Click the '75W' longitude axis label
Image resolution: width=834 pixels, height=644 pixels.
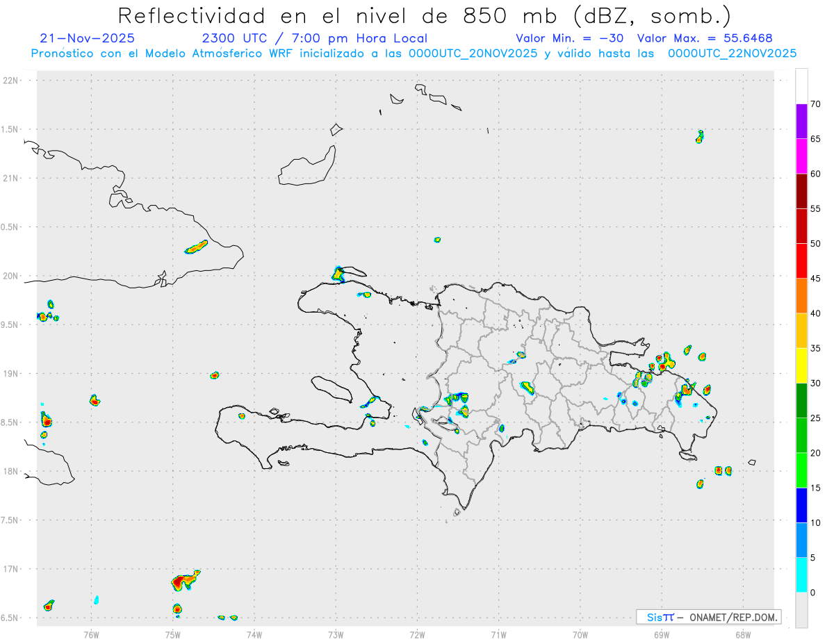(173, 634)
